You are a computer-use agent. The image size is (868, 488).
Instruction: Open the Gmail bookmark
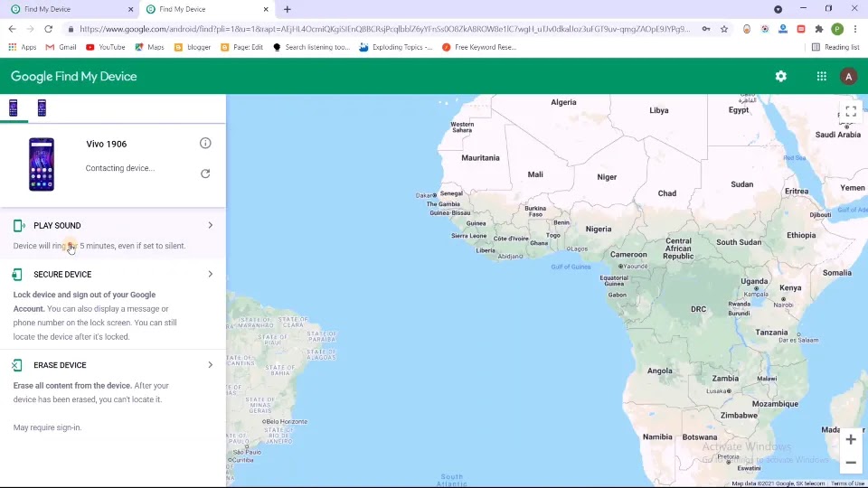61,47
